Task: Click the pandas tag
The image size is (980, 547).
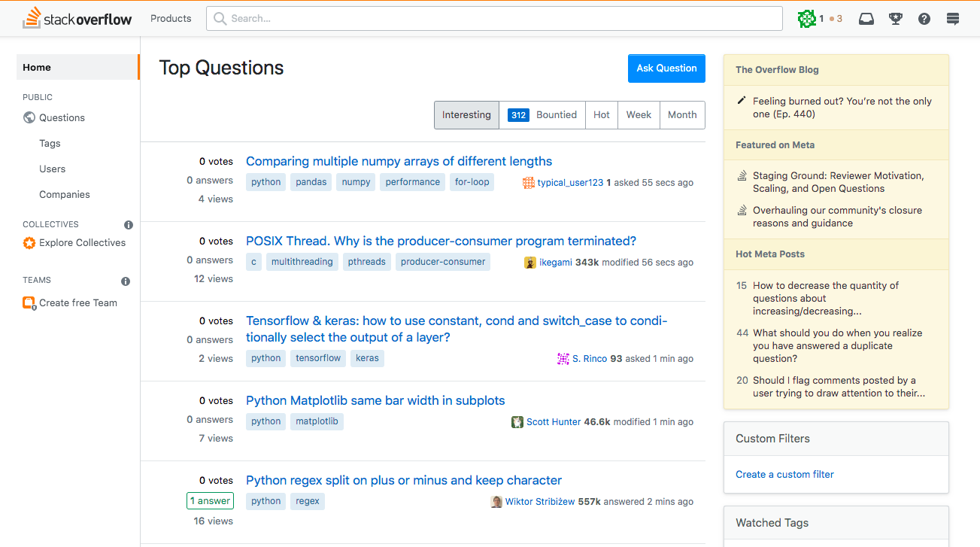Action: [310, 182]
